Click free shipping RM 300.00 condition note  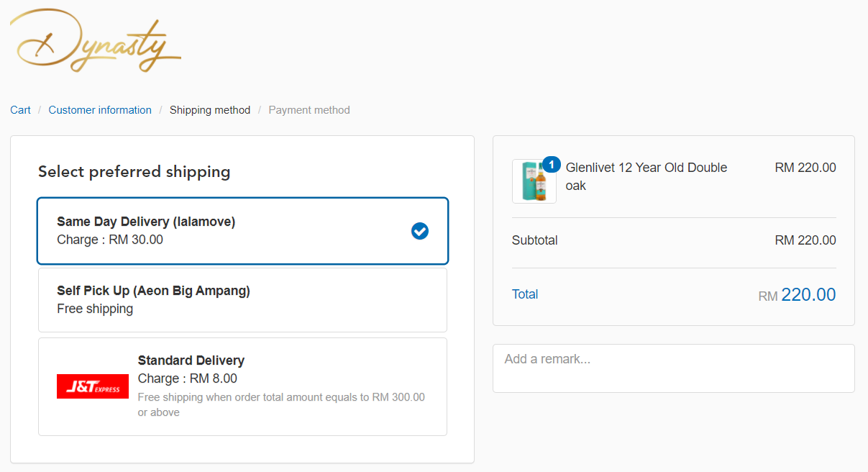tap(281, 405)
